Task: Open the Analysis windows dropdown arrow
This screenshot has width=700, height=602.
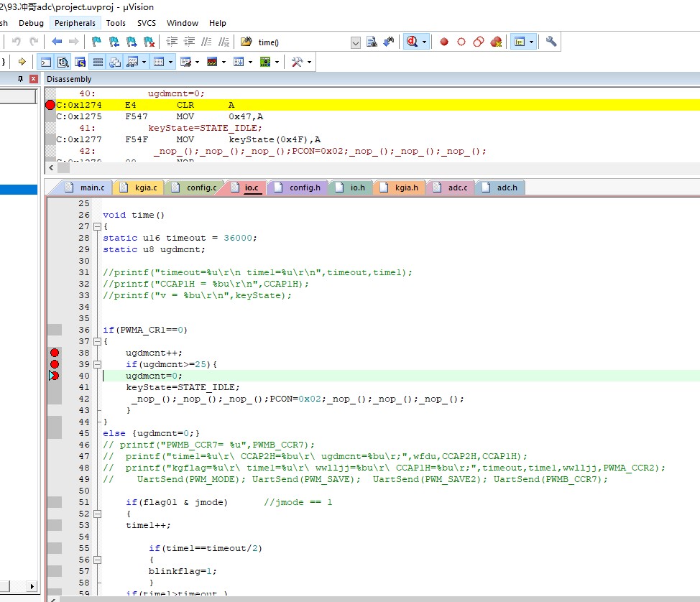Action: (224, 62)
